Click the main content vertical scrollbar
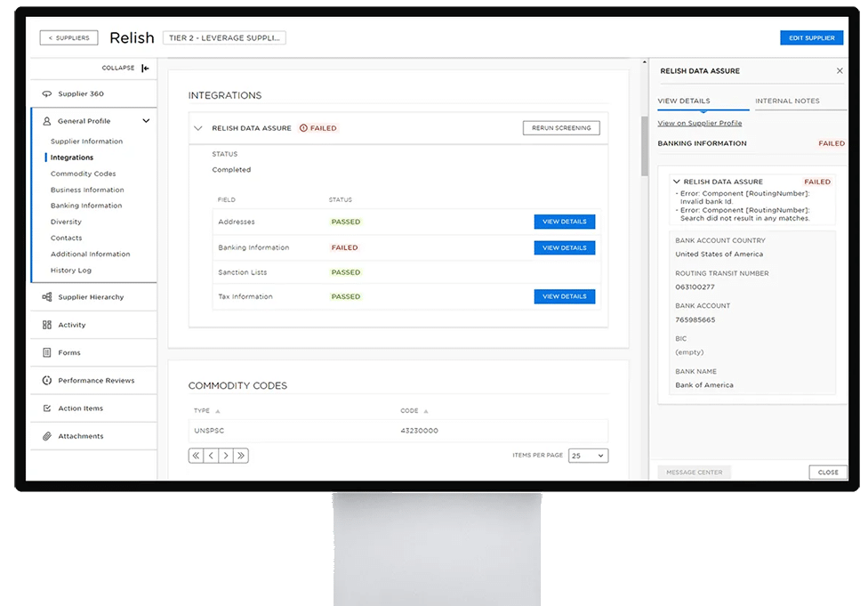Viewport: 868px width, 606px height. tap(645, 147)
